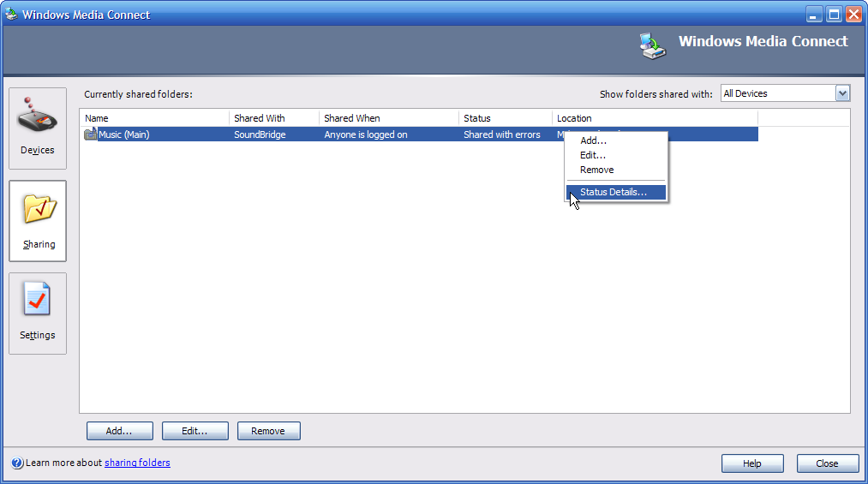Open the Show folders shared with combo box
868x484 pixels.
[x=785, y=93]
